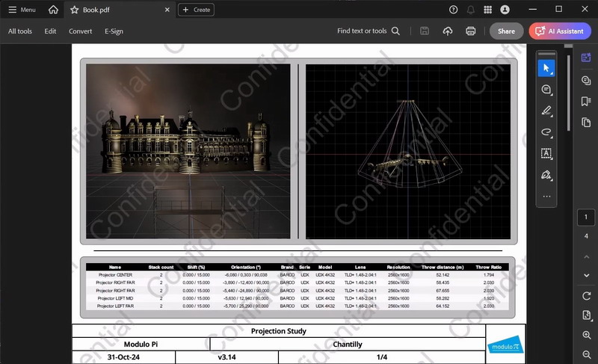Select the freehand draw tool
598x364 pixels.
(x=546, y=132)
